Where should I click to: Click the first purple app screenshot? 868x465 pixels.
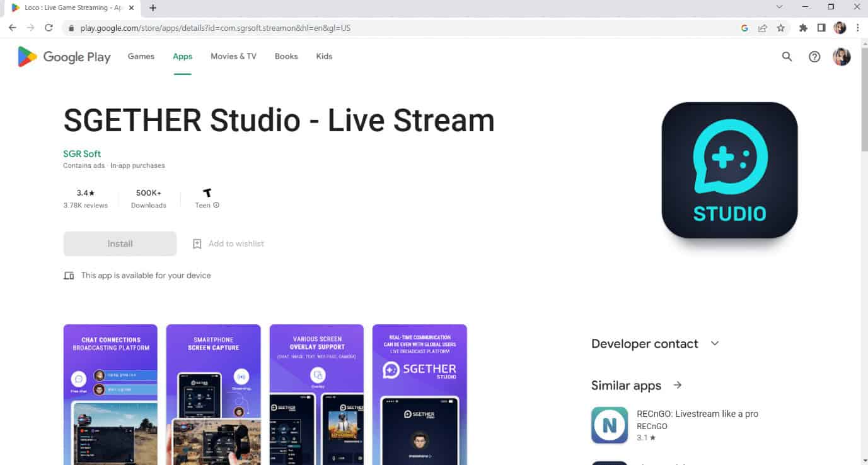click(x=110, y=394)
